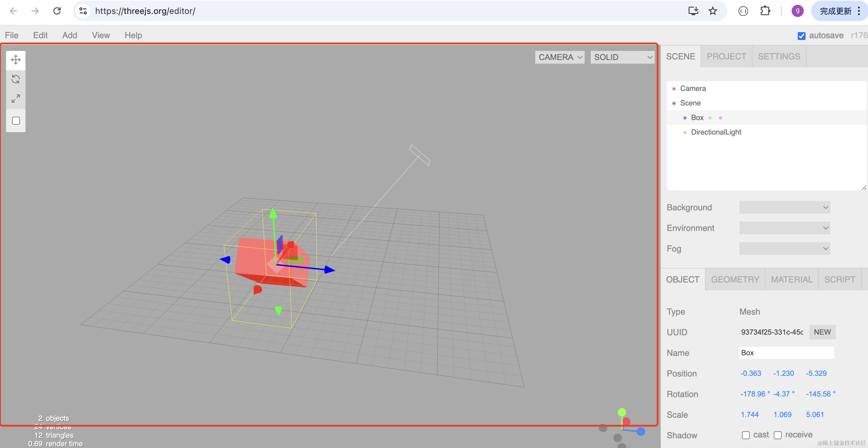Open the File menu
This screenshot has width=868, height=448.
click(12, 35)
